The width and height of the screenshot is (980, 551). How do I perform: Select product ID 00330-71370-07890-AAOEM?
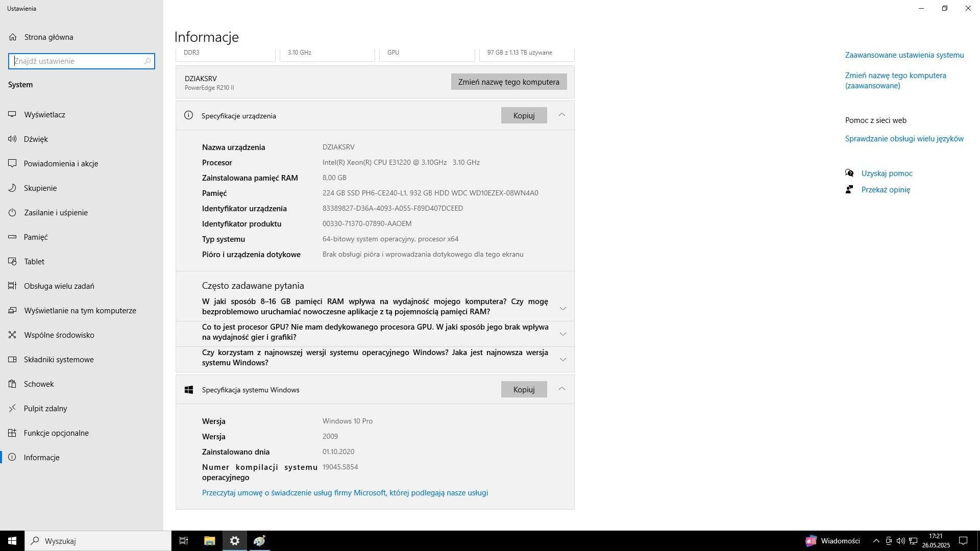(x=367, y=223)
